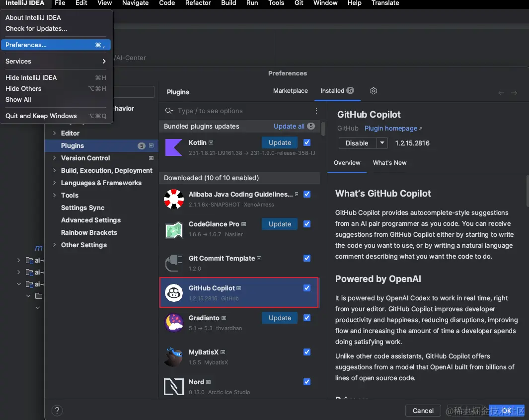
Task: Click Update button for Gradianto
Action: (x=280, y=318)
